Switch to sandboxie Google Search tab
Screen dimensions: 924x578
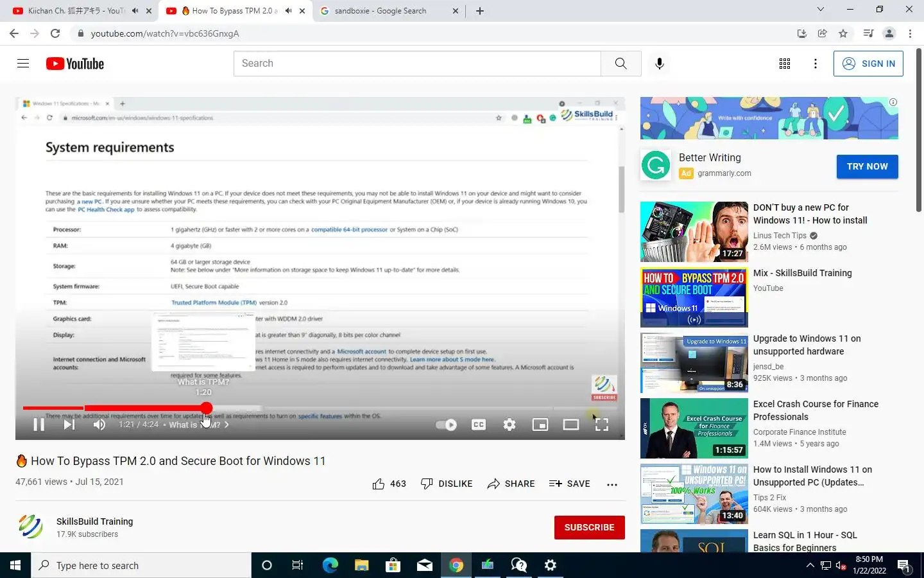click(380, 11)
